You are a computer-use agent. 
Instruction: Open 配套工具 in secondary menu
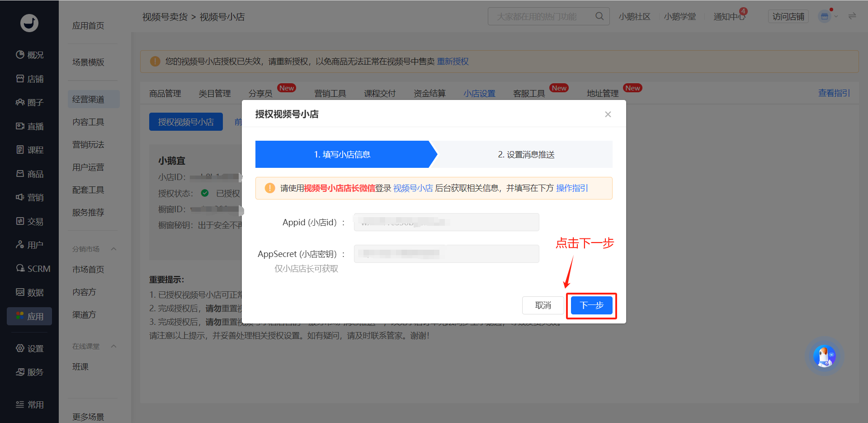88,190
